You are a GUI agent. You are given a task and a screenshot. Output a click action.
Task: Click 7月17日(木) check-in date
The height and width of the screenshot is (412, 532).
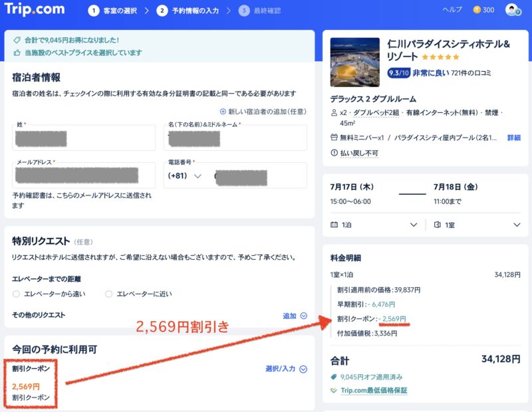click(352, 187)
